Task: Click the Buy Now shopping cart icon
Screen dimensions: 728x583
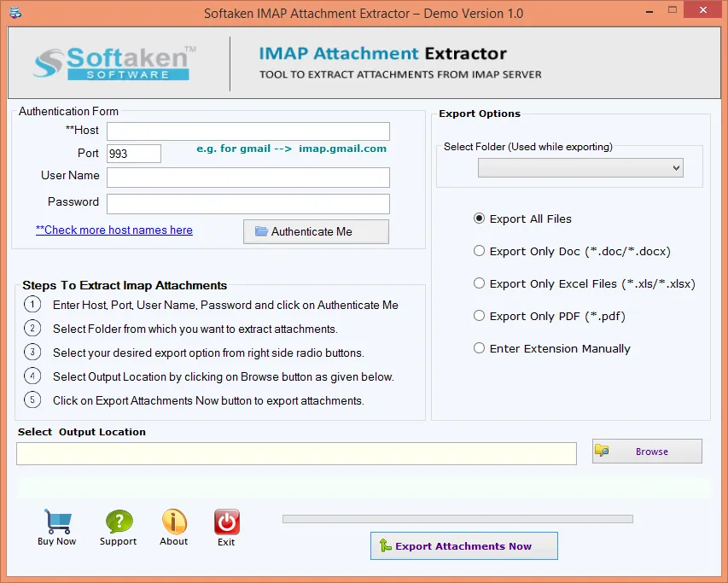Action: (58, 522)
